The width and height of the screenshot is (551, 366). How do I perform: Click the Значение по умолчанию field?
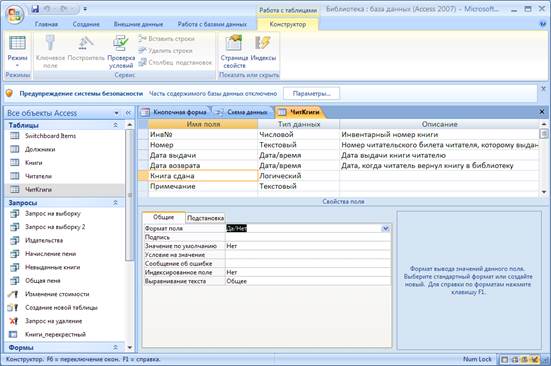tap(308, 246)
